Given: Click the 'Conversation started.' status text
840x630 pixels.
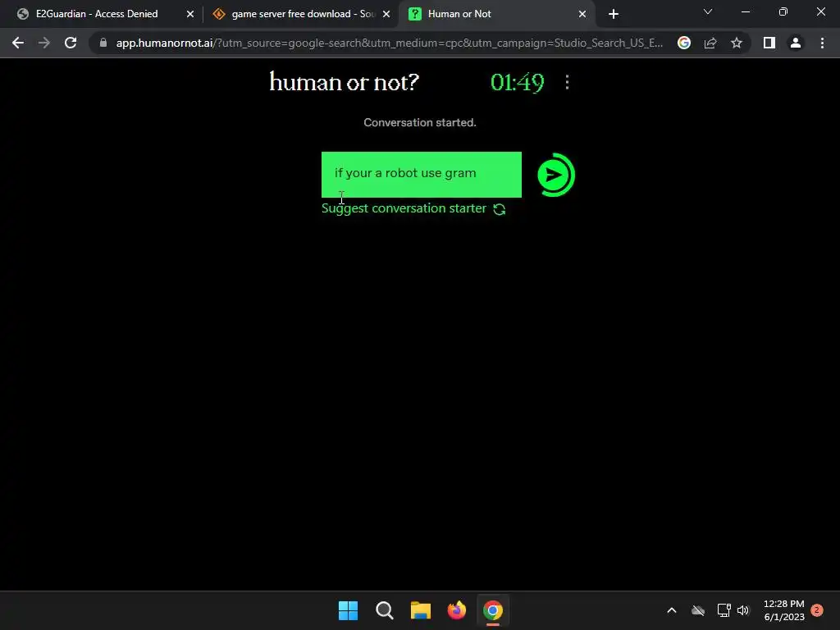Looking at the screenshot, I should (419, 123).
